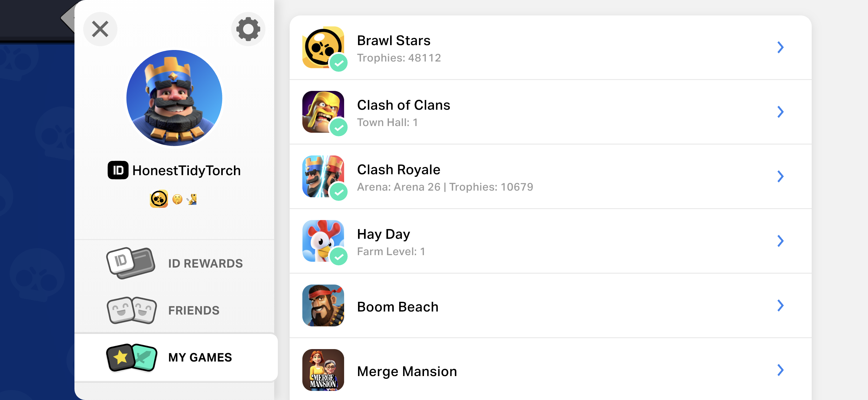868x400 pixels.
Task: Open the Friends menu item
Action: [x=174, y=310]
